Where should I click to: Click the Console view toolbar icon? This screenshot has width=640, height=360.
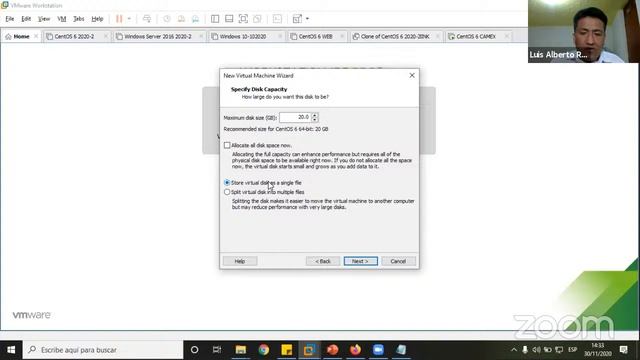click(x=277, y=19)
